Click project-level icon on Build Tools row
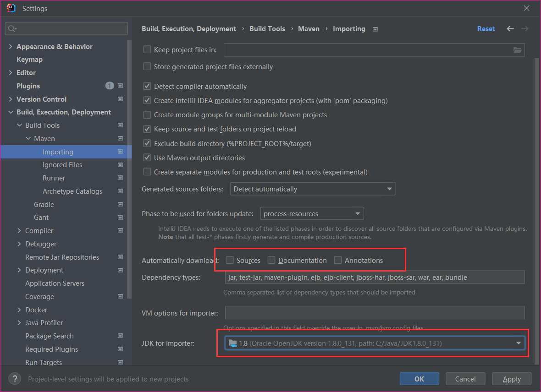The image size is (541, 392). click(120, 125)
